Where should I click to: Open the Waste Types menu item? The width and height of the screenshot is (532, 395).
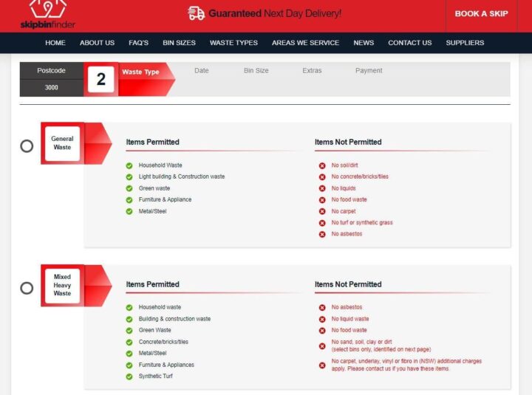233,43
